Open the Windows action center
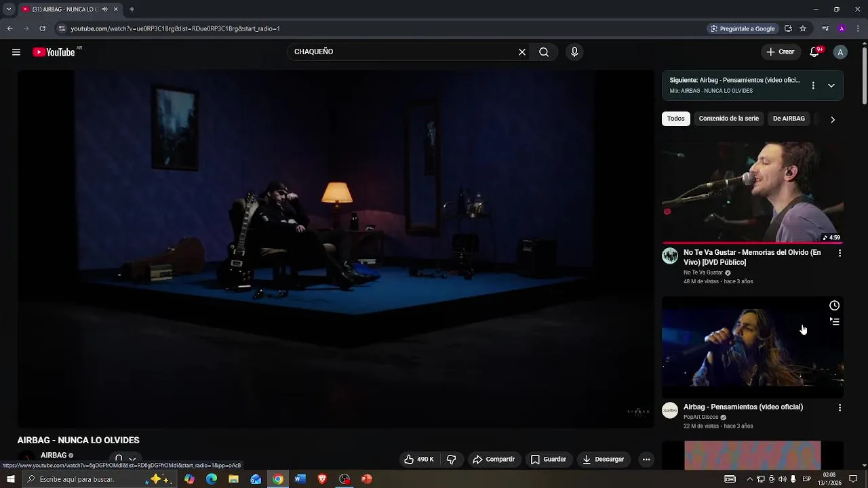Image resolution: width=868 pixels, height=488 pixels. tap(854, 479)
